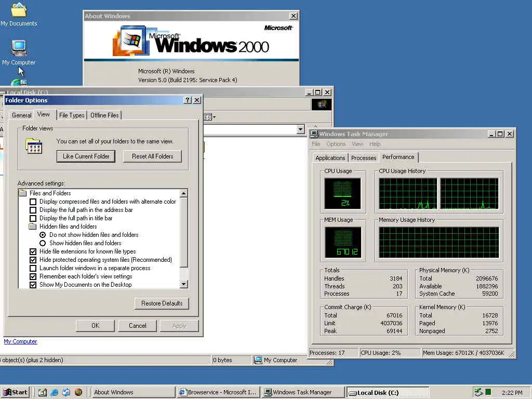Uncheck Hide file extensions for known file types
The image size is (532, 399).
(x=33, y=251)
